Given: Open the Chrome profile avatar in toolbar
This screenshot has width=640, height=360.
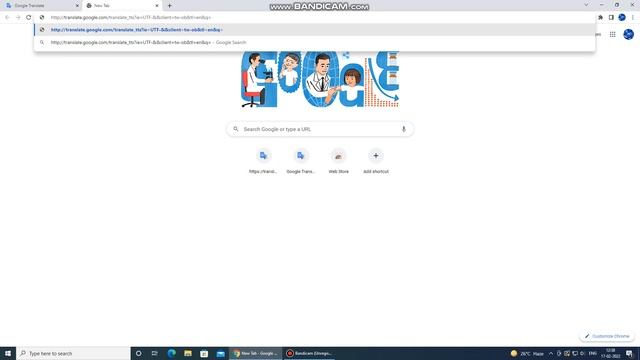Looking at the screenshot, I should 622,18.
